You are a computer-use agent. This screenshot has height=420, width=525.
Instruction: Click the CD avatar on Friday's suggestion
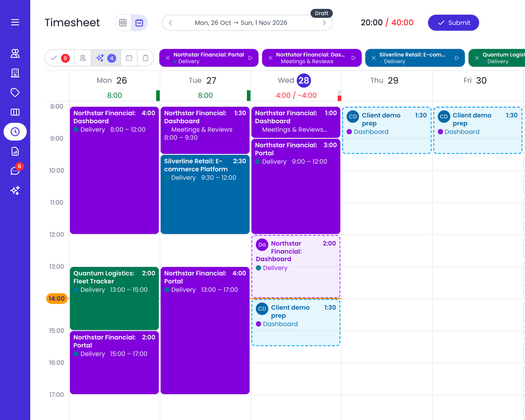pos(444,116)
